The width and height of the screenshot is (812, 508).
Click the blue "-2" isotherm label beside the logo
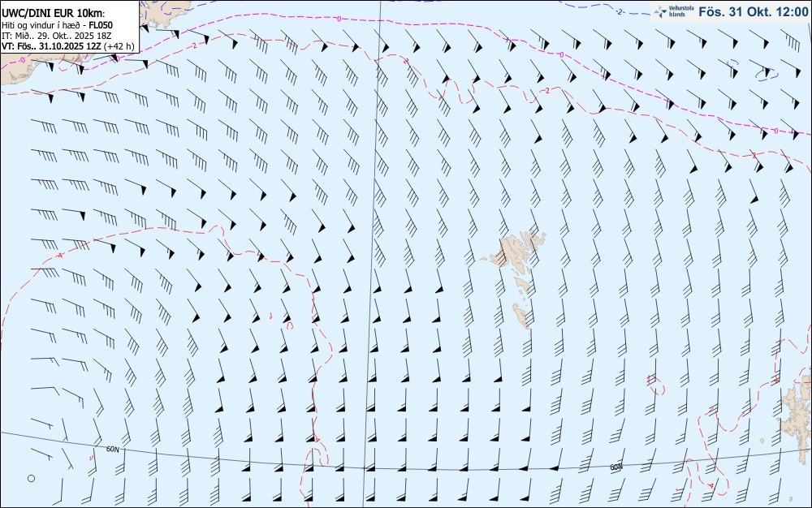coord(619,11)
